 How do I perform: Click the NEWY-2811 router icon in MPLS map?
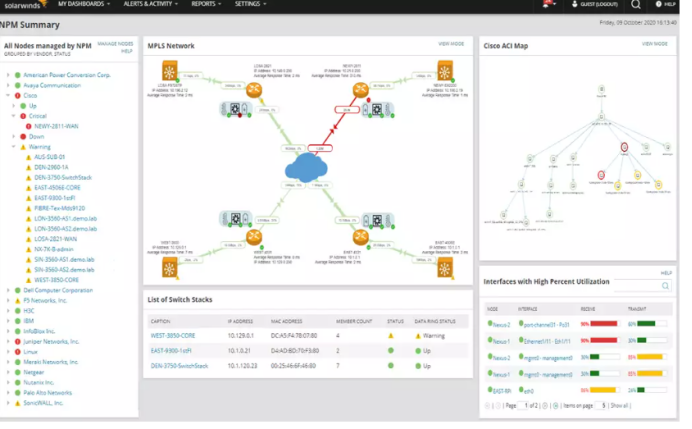tap(361, 90)
